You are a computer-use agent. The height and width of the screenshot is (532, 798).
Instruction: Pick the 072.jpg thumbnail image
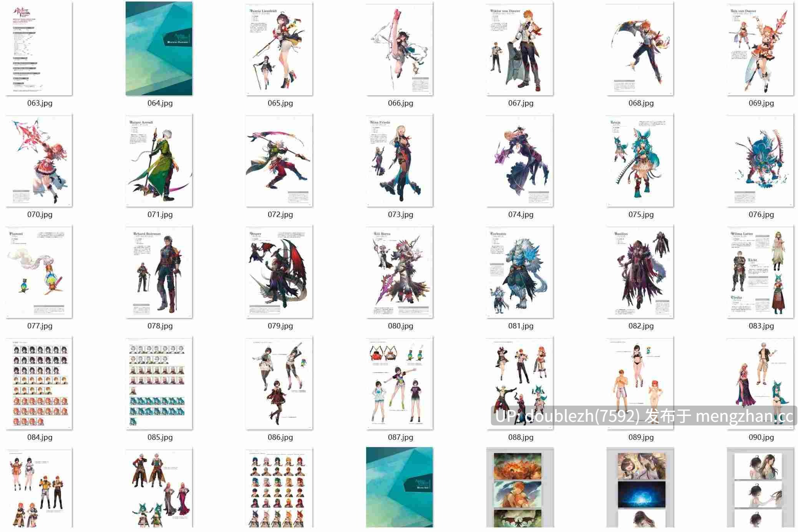tap(279, 160)
